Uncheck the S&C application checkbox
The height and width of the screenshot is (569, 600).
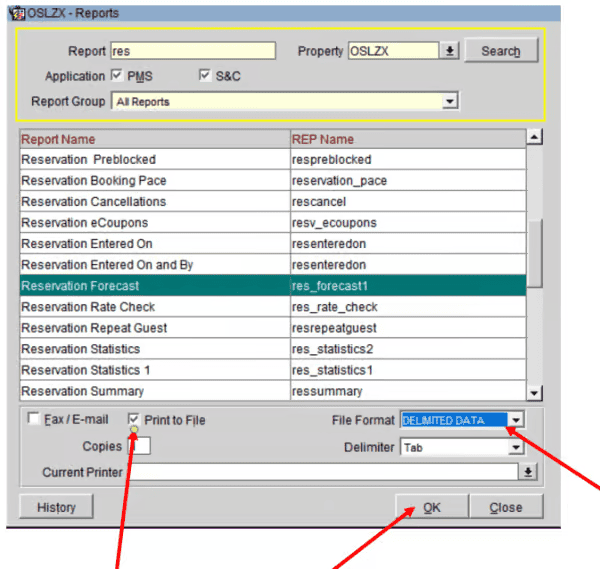[x=205, y=76]
